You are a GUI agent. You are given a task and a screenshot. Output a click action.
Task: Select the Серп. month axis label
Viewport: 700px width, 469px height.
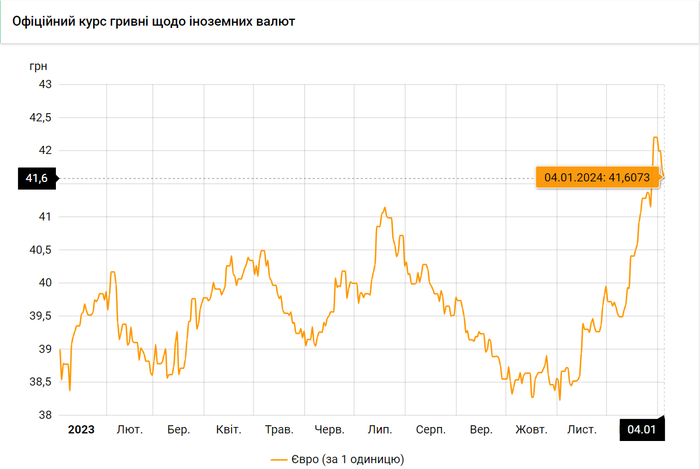pos(430,430)
